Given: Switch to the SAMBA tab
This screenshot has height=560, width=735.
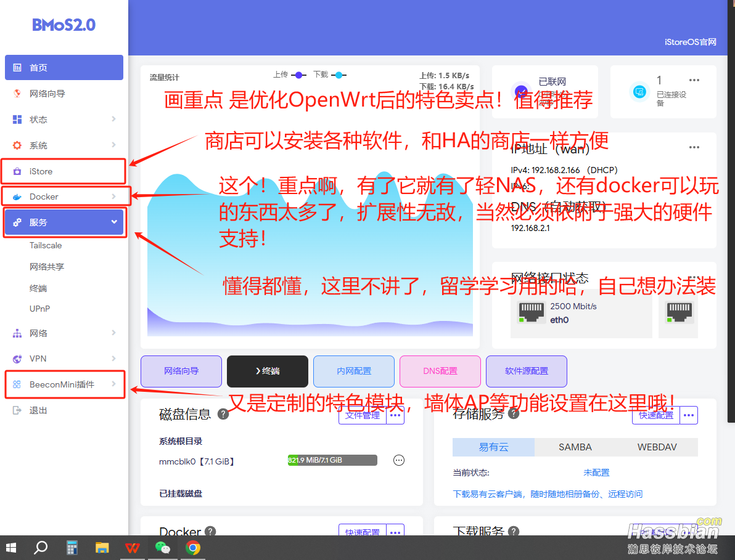Looking at the screenshot, I should [575, 447].
